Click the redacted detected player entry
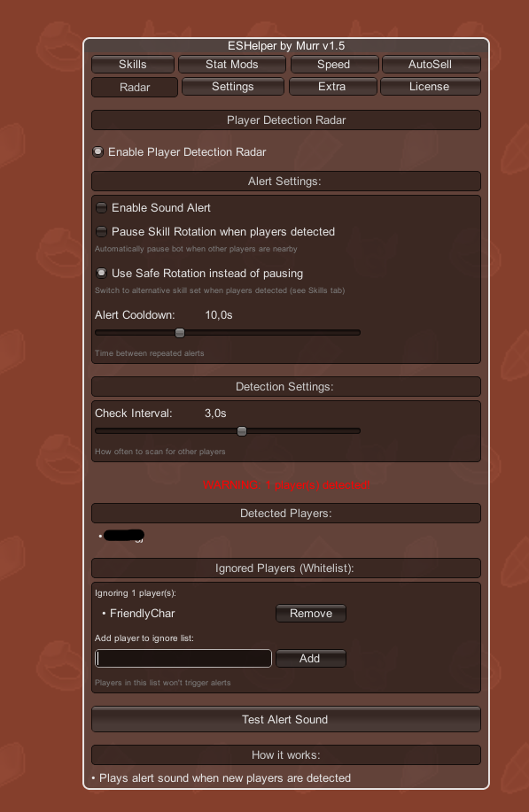The height and width of the screenshot is (812, 529). point(123,536)
